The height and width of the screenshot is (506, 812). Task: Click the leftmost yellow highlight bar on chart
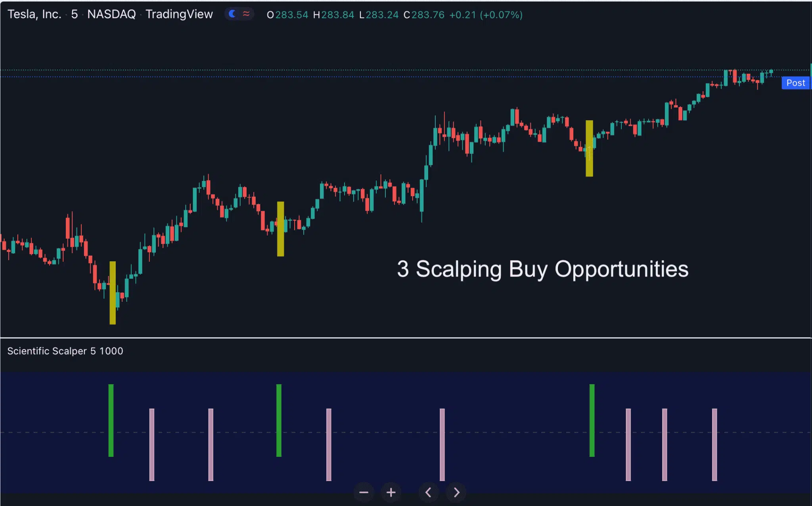(113, 293)
